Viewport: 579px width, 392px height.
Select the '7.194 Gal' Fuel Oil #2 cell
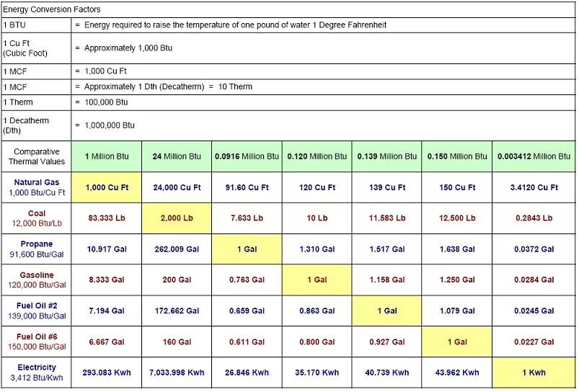tap(106, 311)
